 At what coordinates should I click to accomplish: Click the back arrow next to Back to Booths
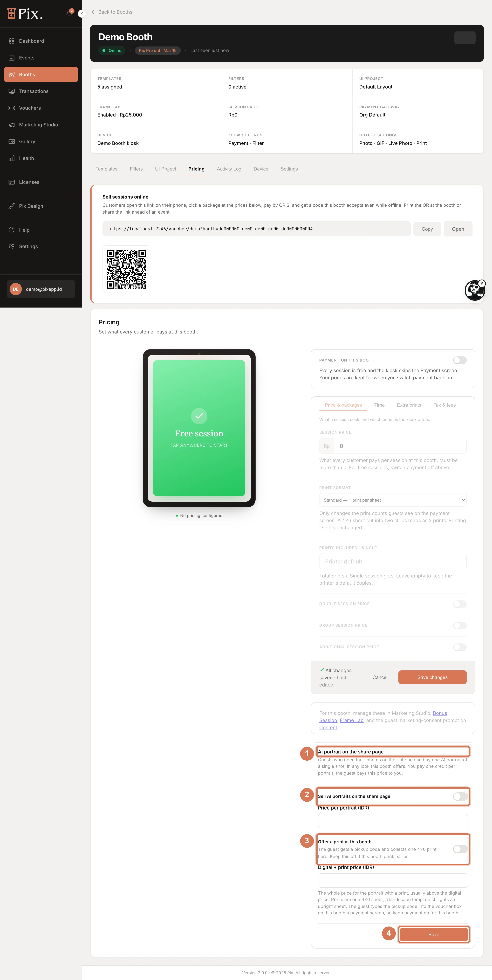click(x=93, y=12)
